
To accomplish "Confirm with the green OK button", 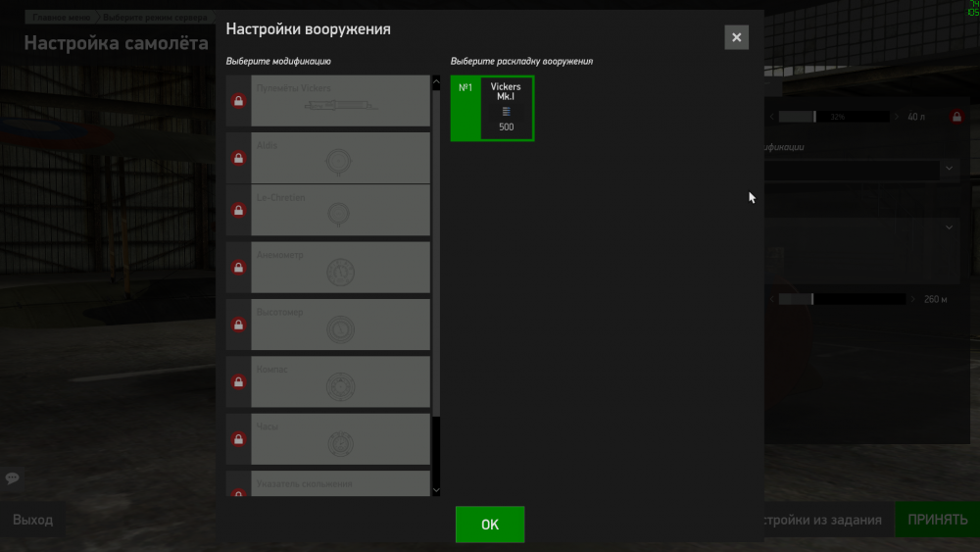I will 490,525.
